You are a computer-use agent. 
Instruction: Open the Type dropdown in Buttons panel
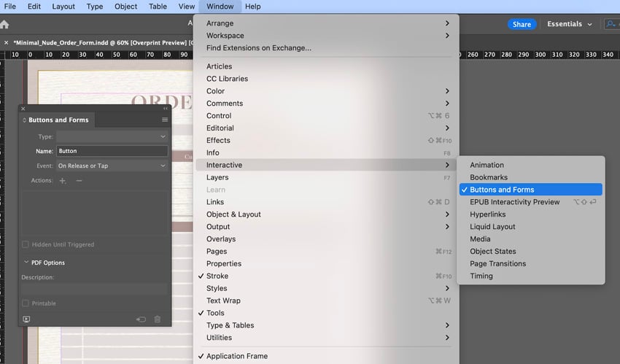coord(112,136)
